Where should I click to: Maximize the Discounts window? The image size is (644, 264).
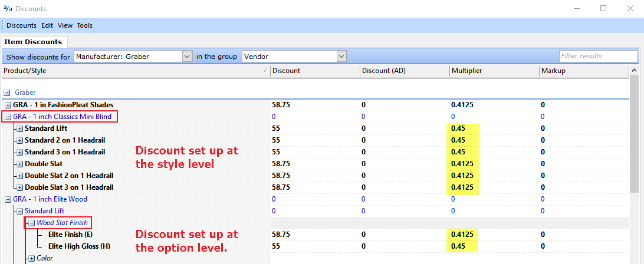(603, 8)
